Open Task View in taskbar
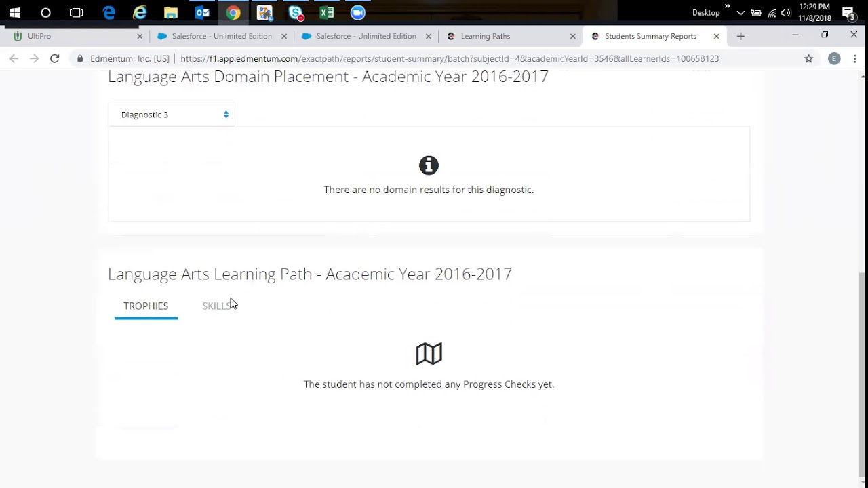868x488 pixels. tap(77, 12)
